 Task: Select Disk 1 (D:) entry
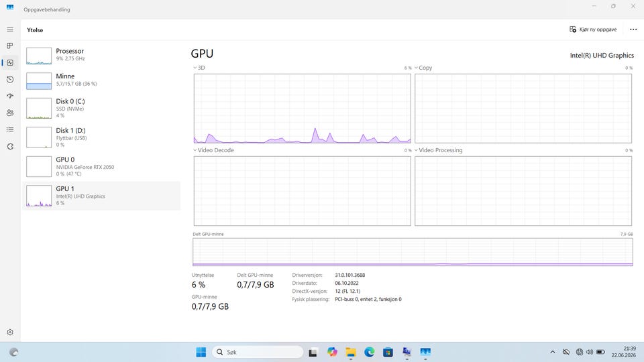[x=101, y=137]
